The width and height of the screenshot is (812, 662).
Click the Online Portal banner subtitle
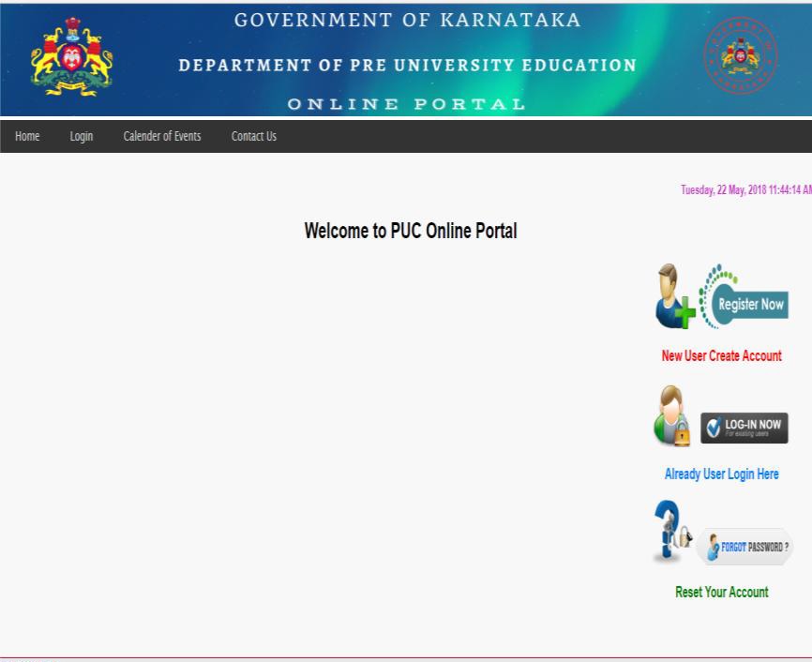click(407, 104)
